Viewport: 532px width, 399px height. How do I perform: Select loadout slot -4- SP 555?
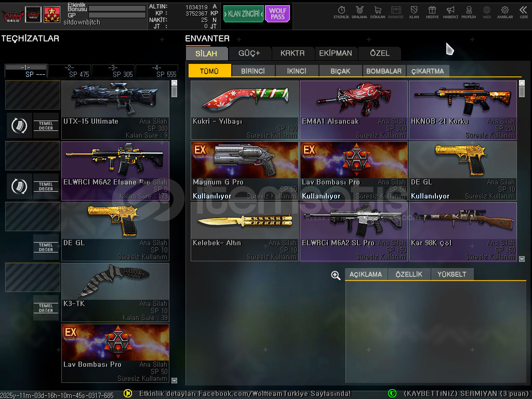157,71
